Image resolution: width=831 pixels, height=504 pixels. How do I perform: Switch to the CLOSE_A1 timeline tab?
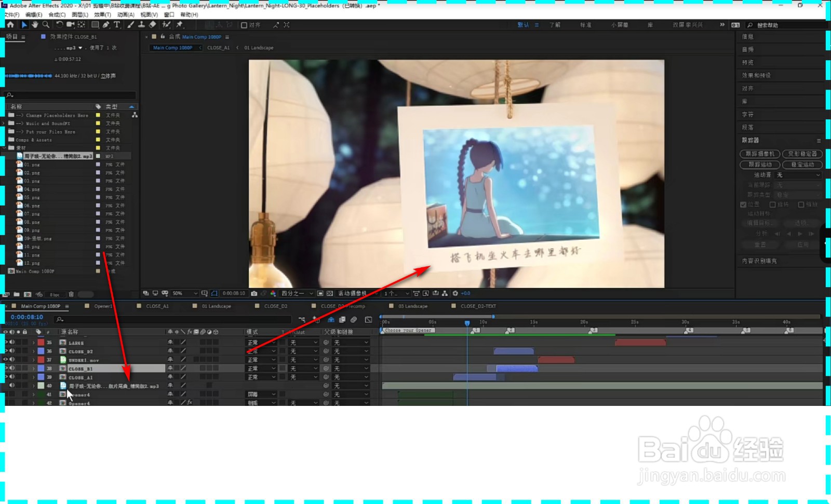(x=157, y=306)
